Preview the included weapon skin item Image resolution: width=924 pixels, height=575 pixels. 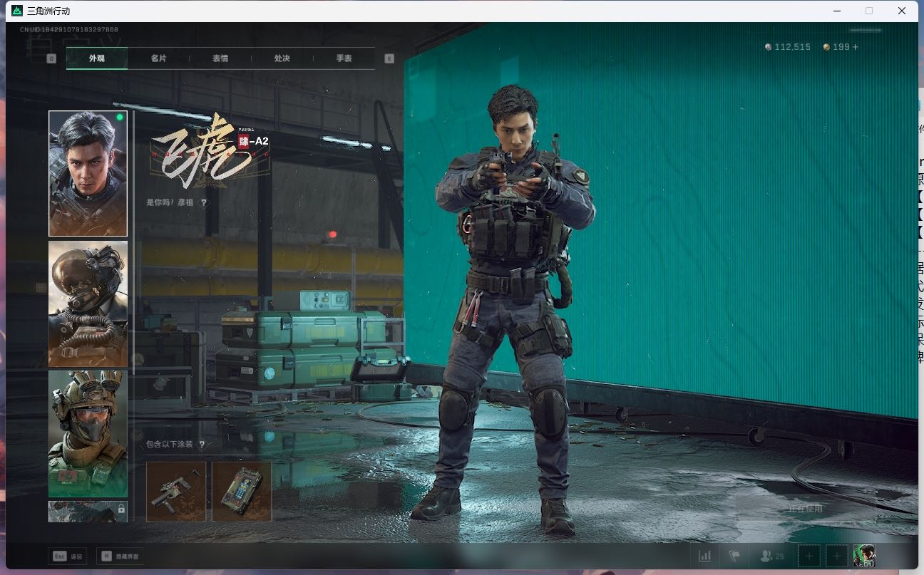tap(176, 491)
